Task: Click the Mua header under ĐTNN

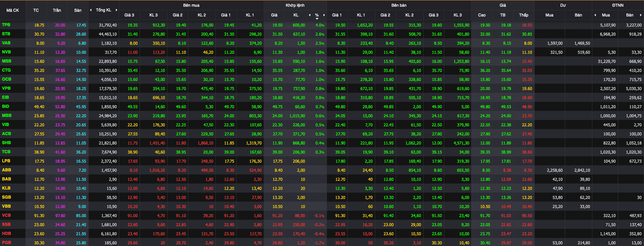Action: pyautogui.click(x=606, y=15)
